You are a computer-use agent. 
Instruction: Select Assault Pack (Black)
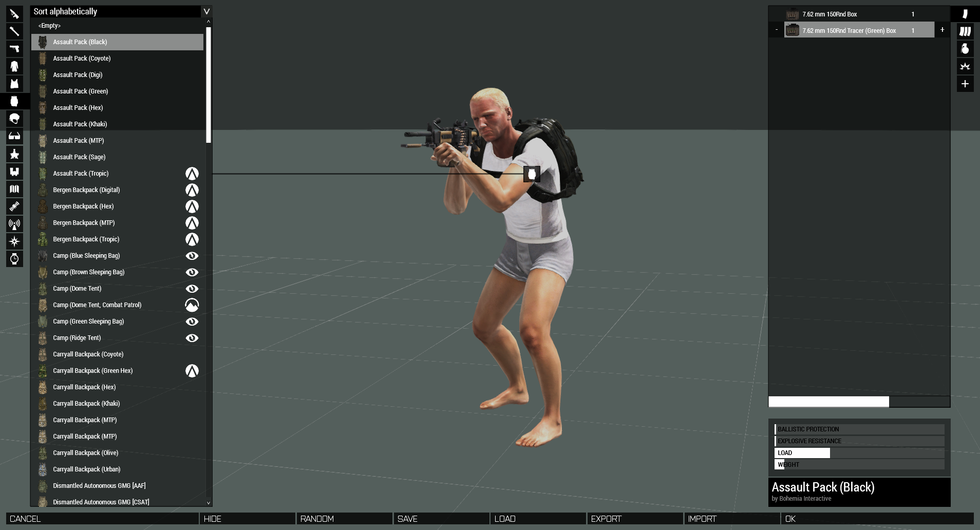click(117, 42)
